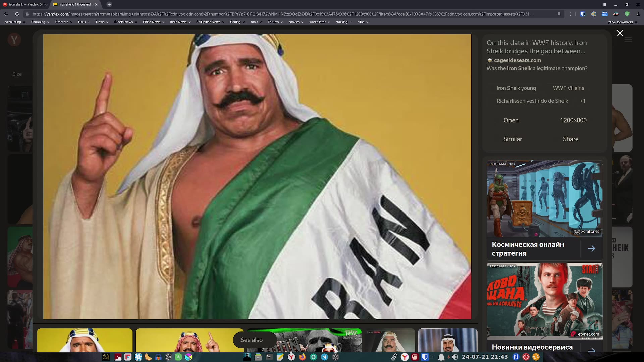Click the orange sync update icon in tray
Image resolution: width=644 pixels, height=362 pixels.
pyautogui.click(x=536, y=357)
